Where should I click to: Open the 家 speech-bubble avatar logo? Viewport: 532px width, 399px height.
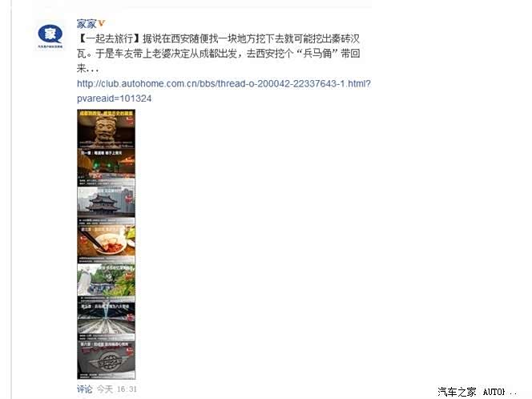[x=50, y=34]
